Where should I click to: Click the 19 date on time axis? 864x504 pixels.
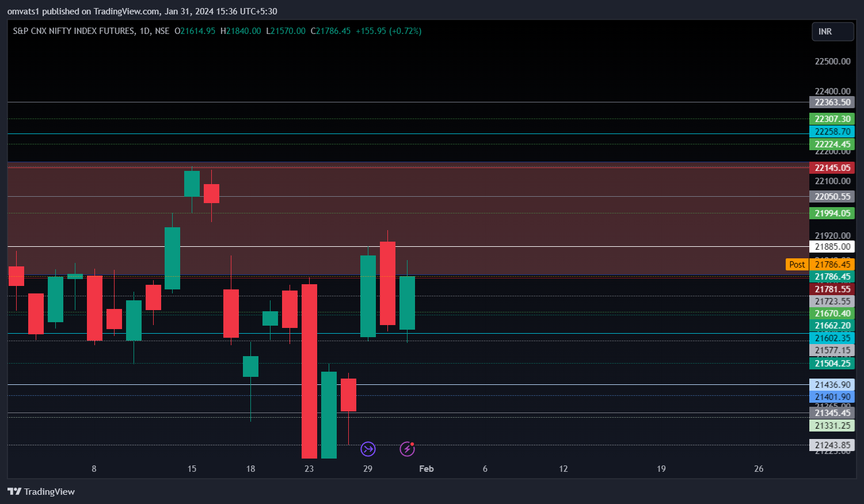[661, 469]
